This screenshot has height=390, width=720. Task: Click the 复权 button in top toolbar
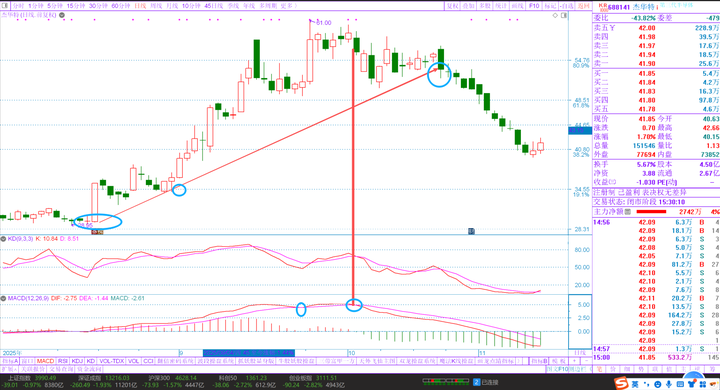point(453,6)
